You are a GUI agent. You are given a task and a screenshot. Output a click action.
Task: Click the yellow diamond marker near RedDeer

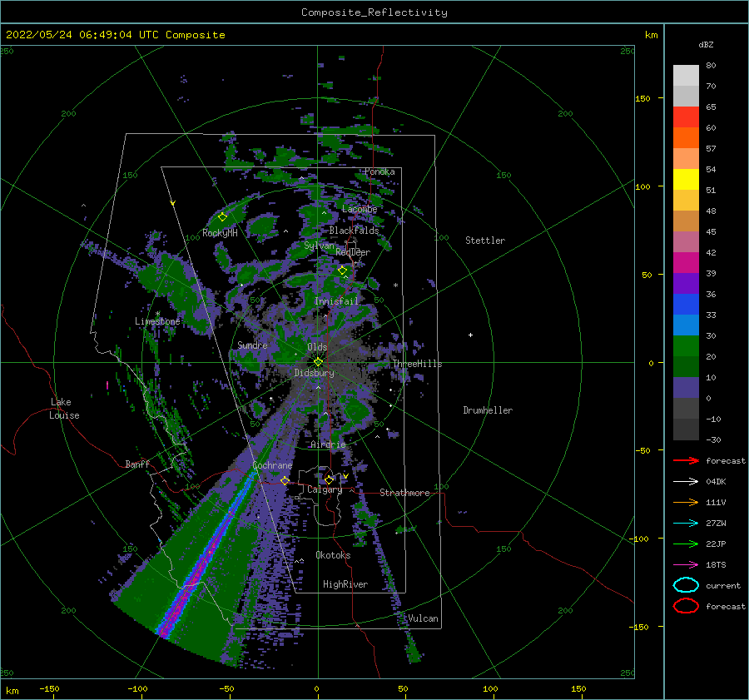[x=342, y=271]
